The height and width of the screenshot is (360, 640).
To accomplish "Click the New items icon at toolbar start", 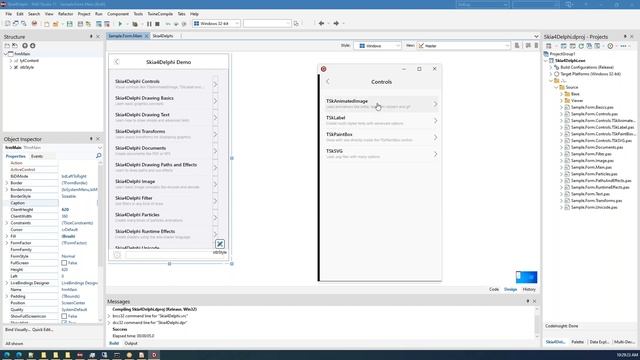I will (x=8, y=24).
